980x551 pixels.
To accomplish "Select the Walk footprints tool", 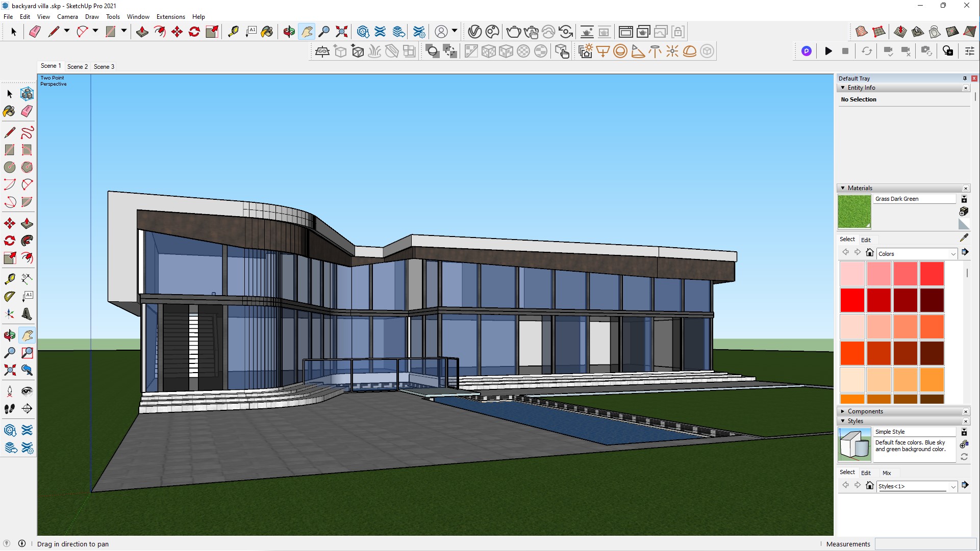I will pyautogui.click(x=10, y=409).
